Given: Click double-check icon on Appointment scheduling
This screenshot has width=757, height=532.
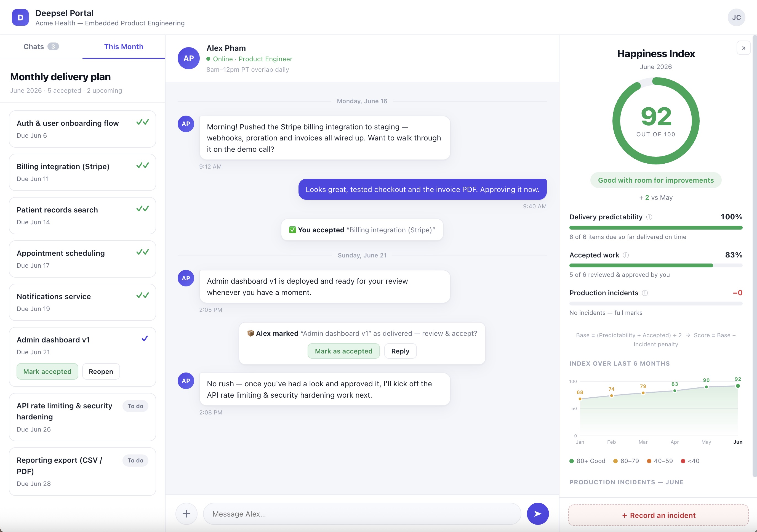Looking at the screenshot, I should 142,252.
